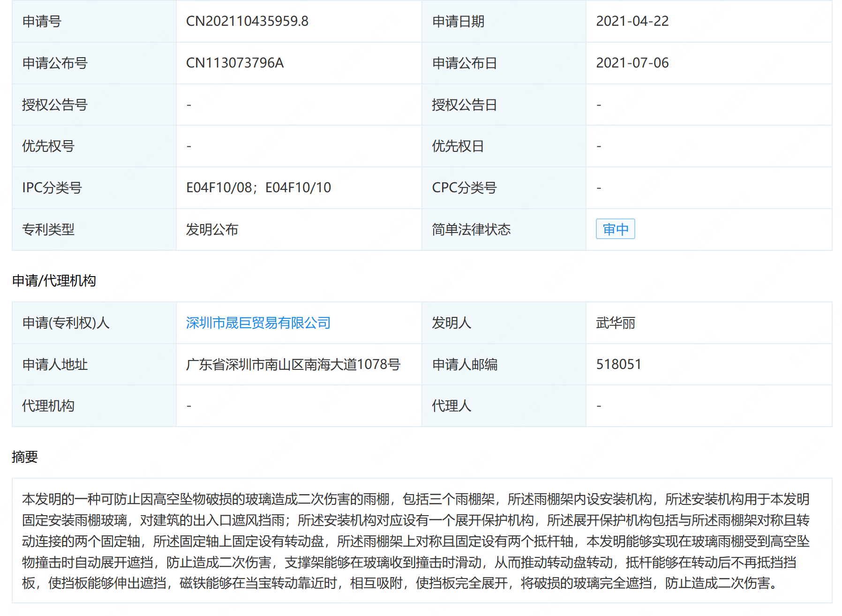Click the 发明人 label cell
Screen dimensions: 842x616
pos(504,323)
